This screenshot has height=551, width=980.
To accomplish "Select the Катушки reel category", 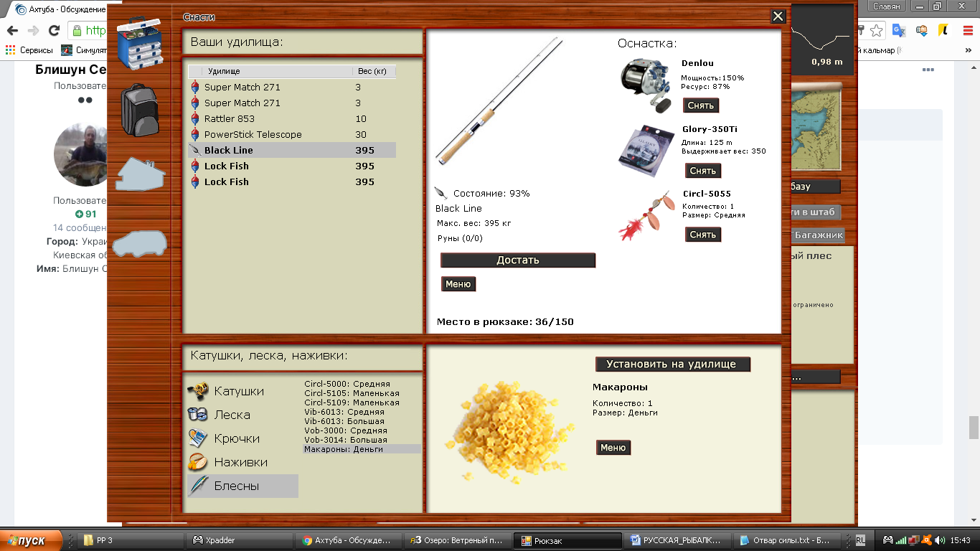I will (238, 391).
